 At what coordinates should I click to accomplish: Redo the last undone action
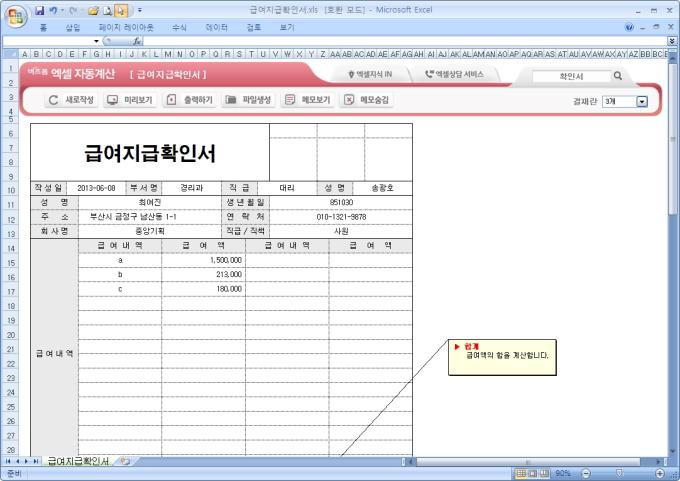coord(73,10)
